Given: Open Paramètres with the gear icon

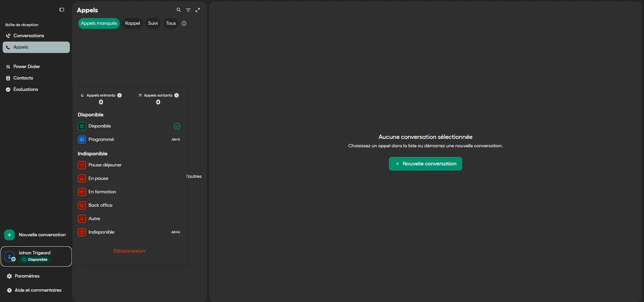Looking at the screenshot, I should tap(23, 276).
